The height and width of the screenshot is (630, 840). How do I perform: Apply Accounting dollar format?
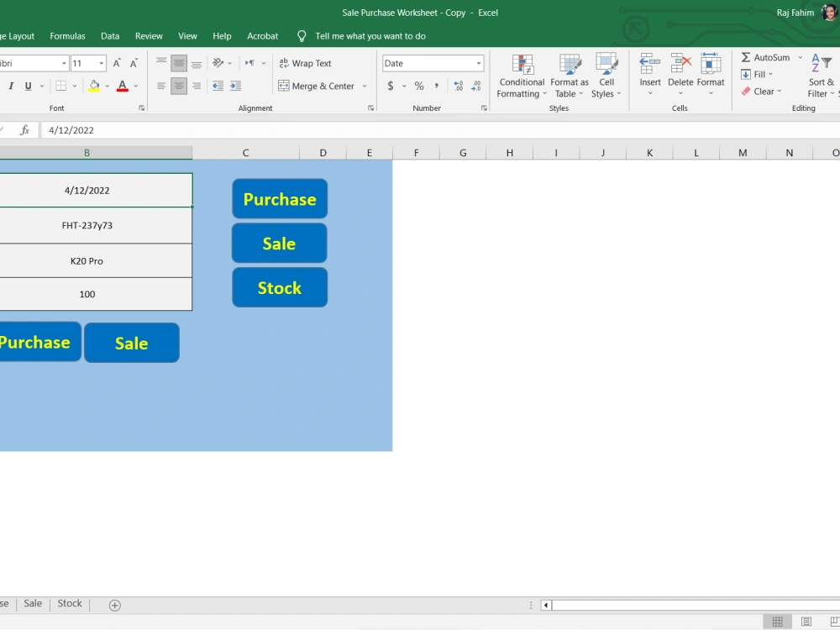[x=391, y=86]
